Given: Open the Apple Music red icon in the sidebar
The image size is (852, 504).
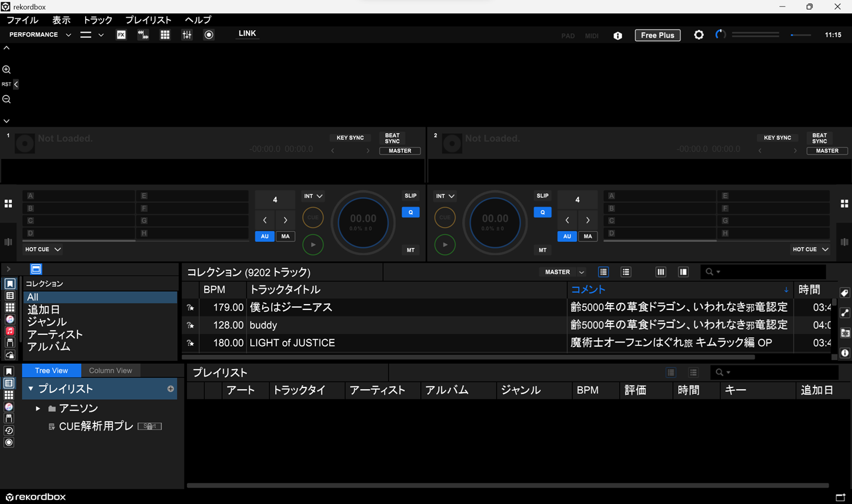Looking at the screenshot, I should 9,331.
